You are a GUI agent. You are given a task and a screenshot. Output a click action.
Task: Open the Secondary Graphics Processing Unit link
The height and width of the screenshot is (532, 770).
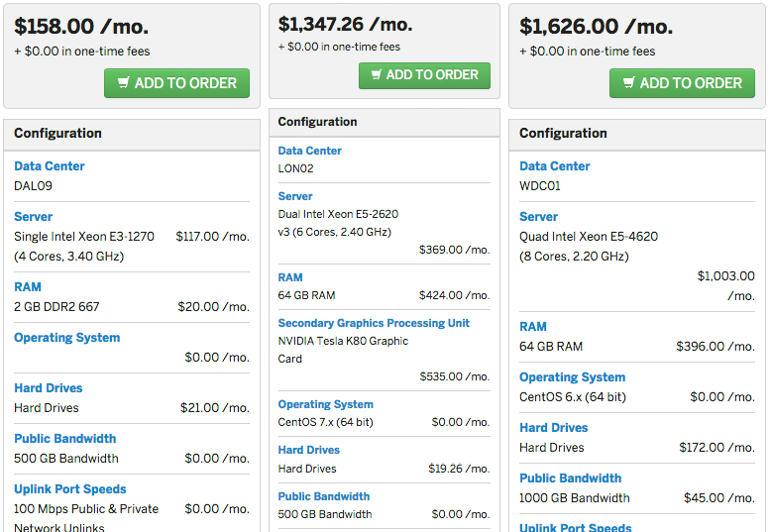coord(374,324)
